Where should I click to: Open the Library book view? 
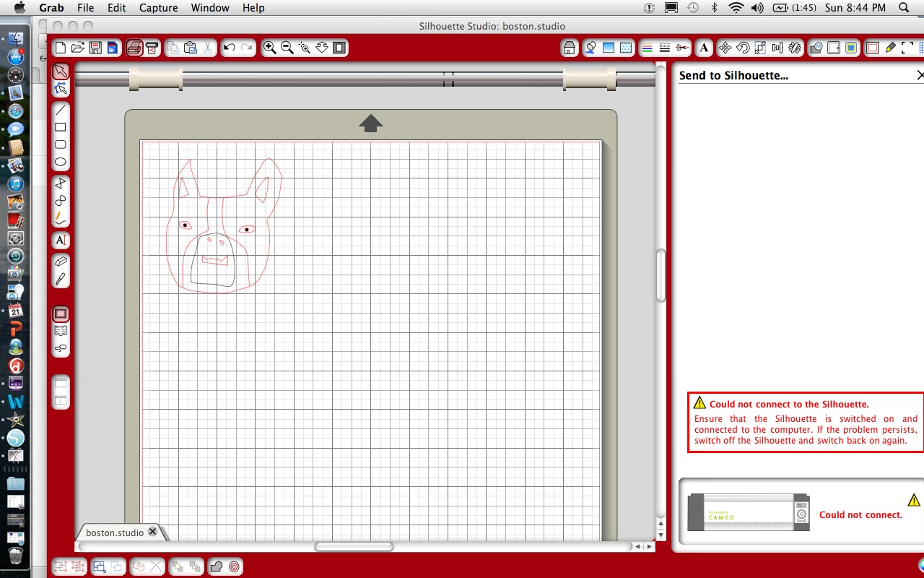coord(61,331)
